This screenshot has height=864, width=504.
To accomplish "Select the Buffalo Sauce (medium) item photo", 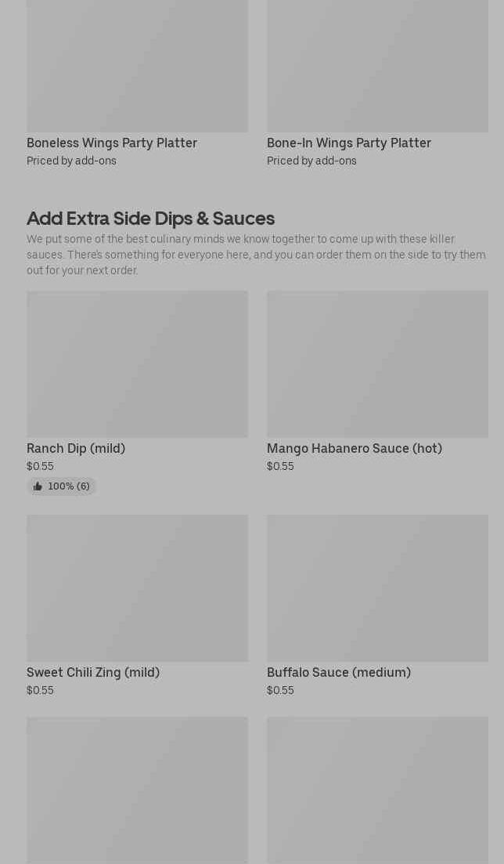I will (x=377, y=588).
